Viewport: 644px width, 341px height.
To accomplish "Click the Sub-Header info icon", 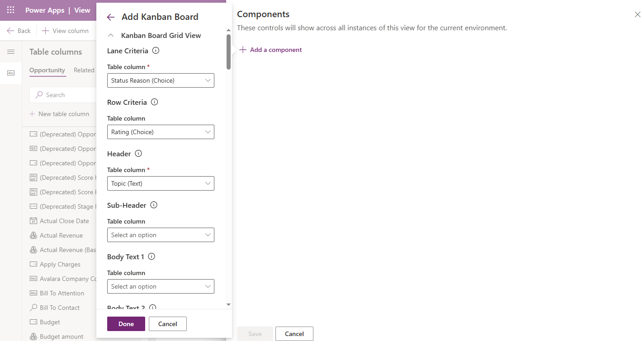I will 154,205.
